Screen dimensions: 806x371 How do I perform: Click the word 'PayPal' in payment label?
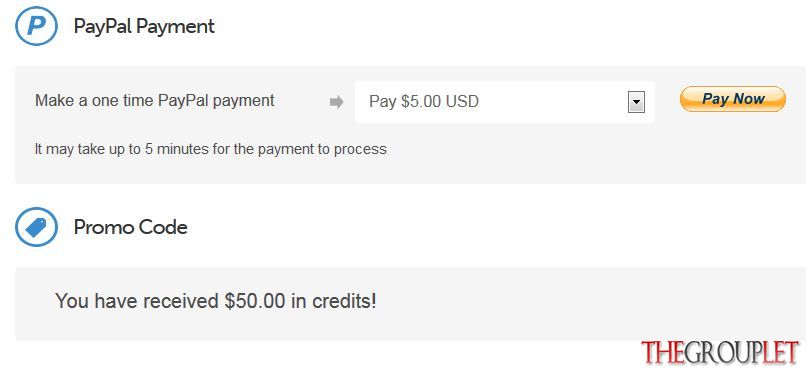[x=184, y=101]
